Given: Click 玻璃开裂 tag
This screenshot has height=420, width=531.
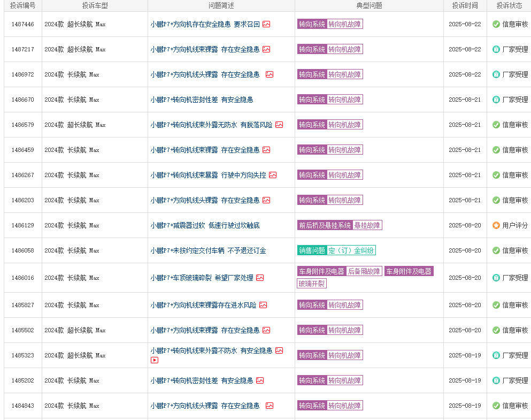Looking at the screenshot, I should [312, 284].
